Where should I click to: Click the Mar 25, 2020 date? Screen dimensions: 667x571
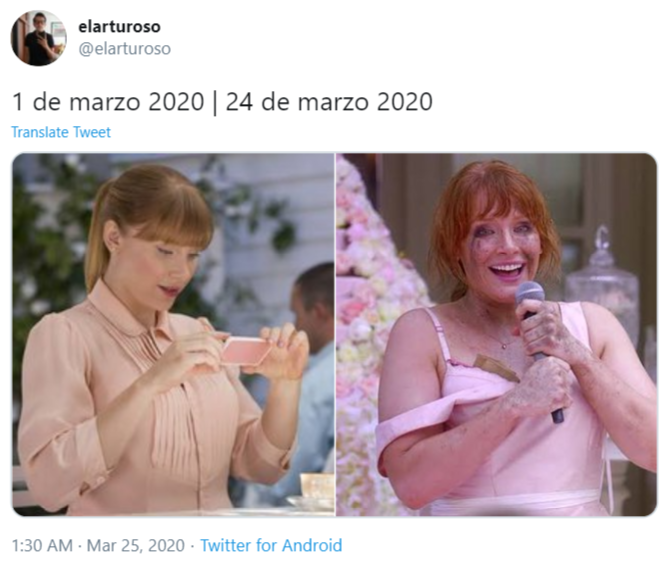pos(136,545)
